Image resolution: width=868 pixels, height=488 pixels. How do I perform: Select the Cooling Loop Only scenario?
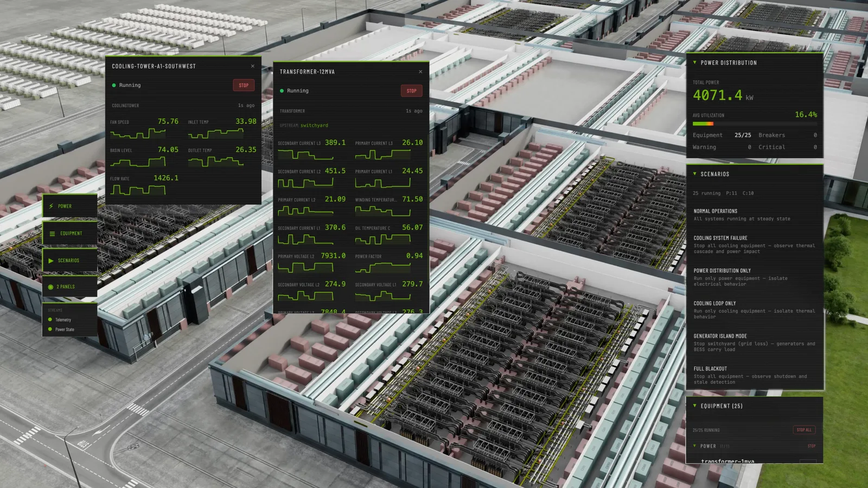click(755, 310)
